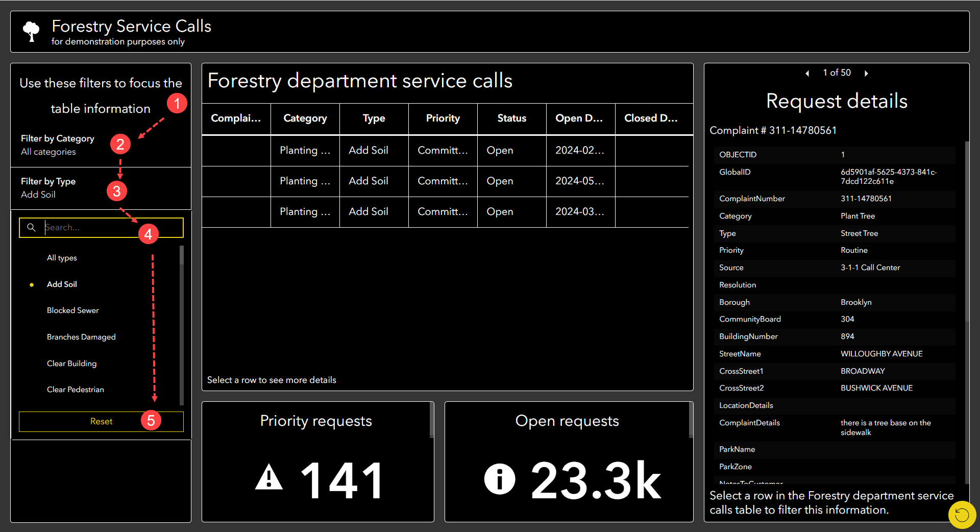Click the Complaint # 311-14780561 title
980x532 pixels.
773,131
